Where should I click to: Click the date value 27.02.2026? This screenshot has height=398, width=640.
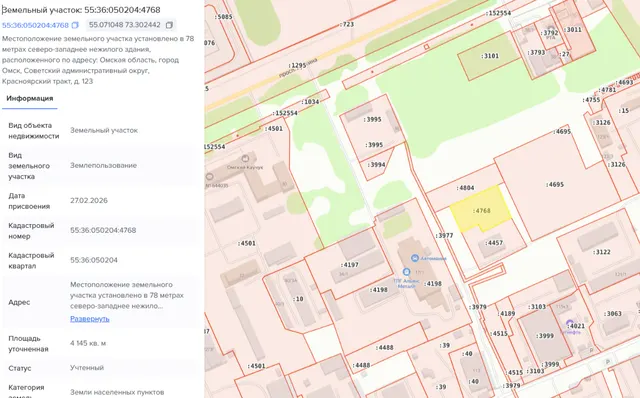coord(89,201)
